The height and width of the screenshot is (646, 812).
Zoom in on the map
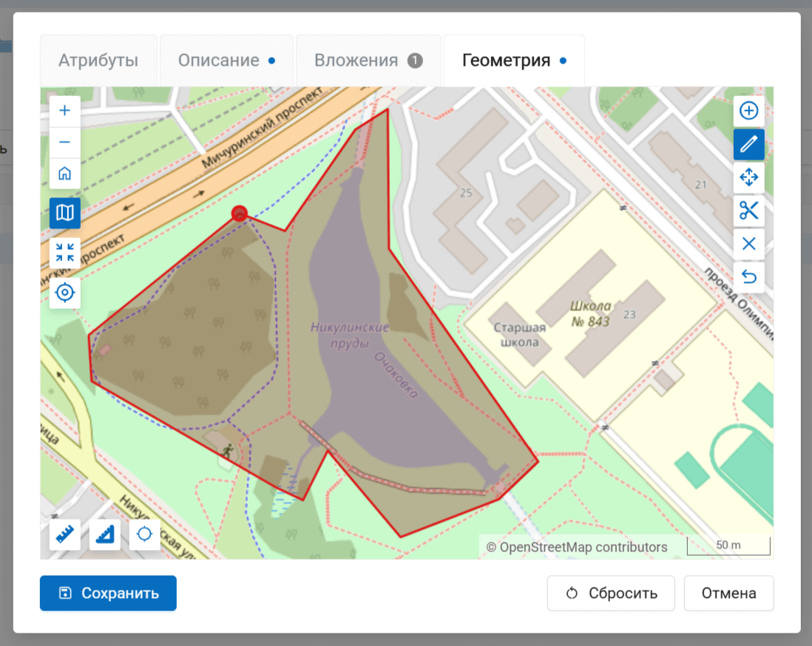coord(65,111)
